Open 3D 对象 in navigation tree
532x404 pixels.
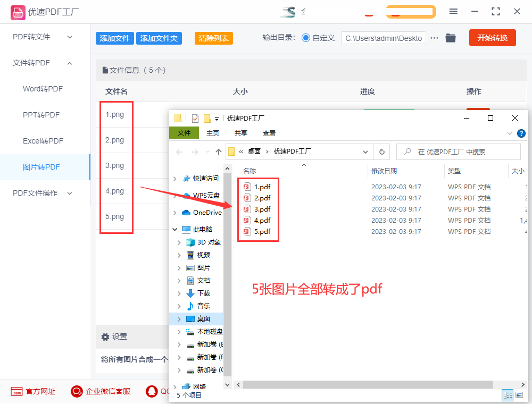204,242
